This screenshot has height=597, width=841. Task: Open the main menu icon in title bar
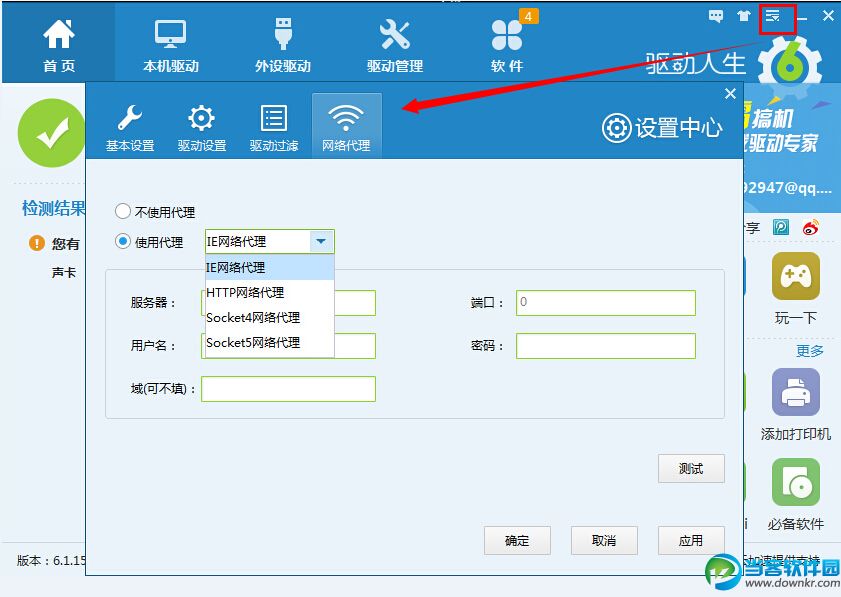tap(772, 16)
